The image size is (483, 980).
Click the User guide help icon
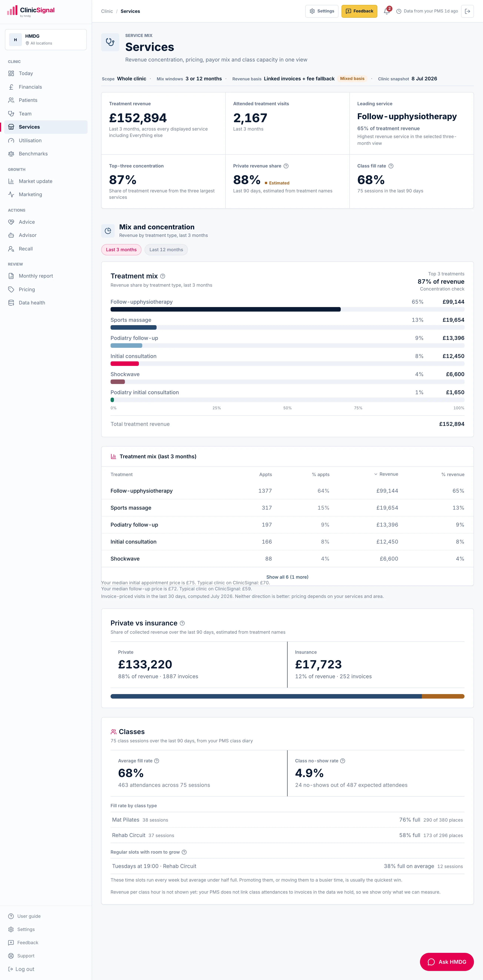(11, 916)
